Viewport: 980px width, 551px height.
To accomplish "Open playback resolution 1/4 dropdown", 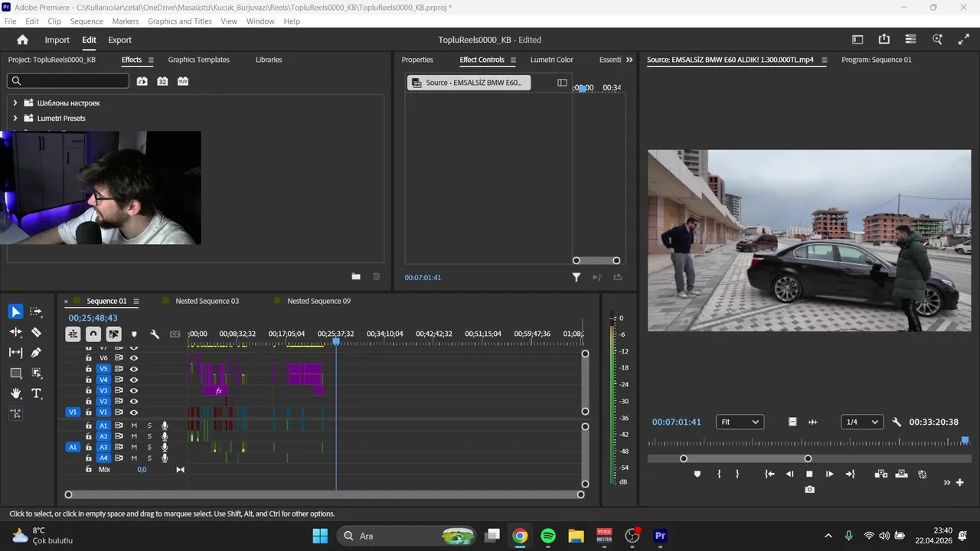I will point(861,422).
